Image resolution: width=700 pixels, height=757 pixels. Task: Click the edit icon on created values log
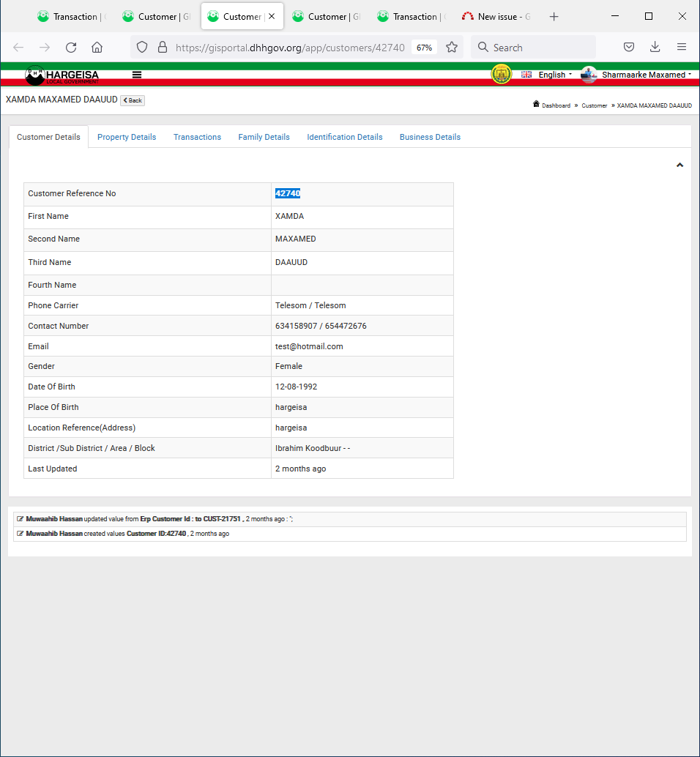coord(20,534)
